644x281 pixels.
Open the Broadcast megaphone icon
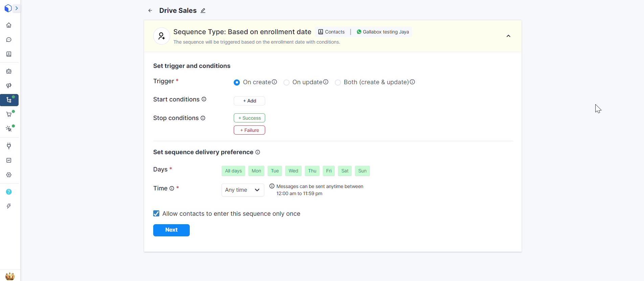coord(9,86)
